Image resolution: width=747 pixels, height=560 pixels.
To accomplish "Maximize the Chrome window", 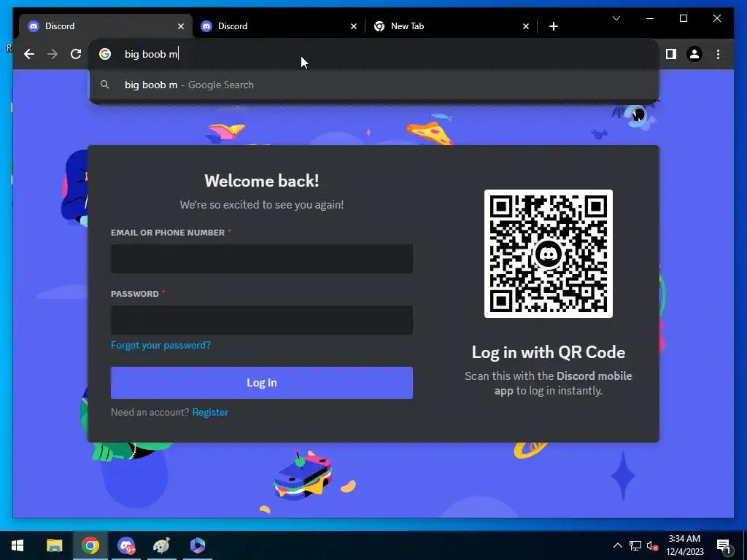I will click(683, 18).
